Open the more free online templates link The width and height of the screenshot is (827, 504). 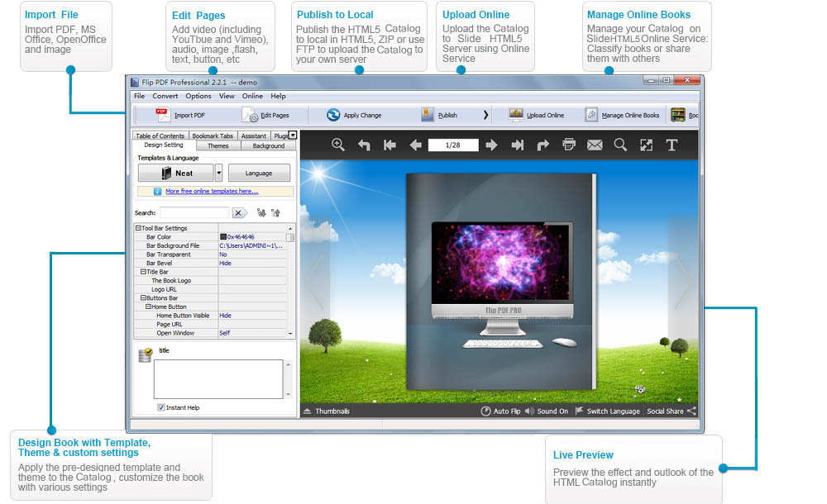(212, 191)
